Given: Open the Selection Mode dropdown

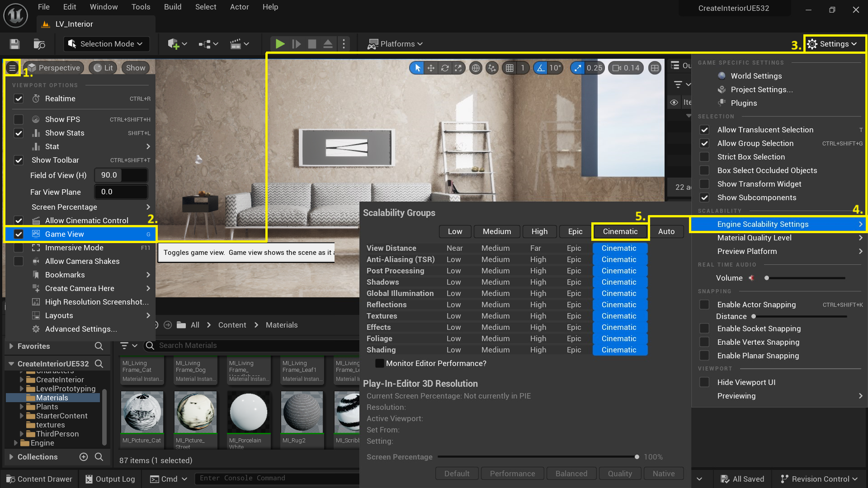Looking at the screenshot, I should coord(106,43).
